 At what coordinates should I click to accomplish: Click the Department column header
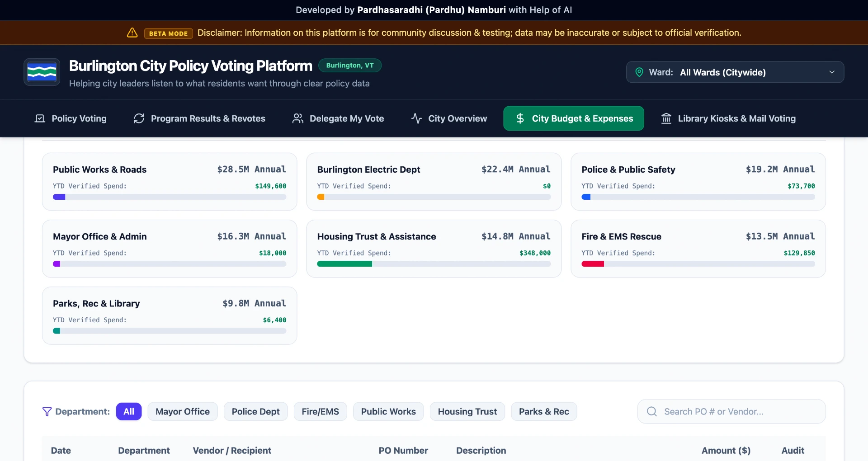pos(144,451)
